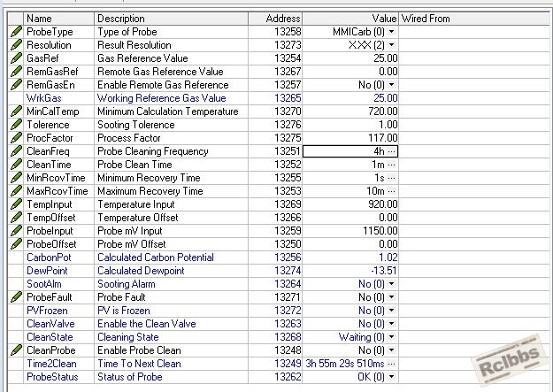Screen dimensions: 553x392
Task: Open the SootAlm value dropdown arrow
Action: pyautogui.click(x=391, y=284)
